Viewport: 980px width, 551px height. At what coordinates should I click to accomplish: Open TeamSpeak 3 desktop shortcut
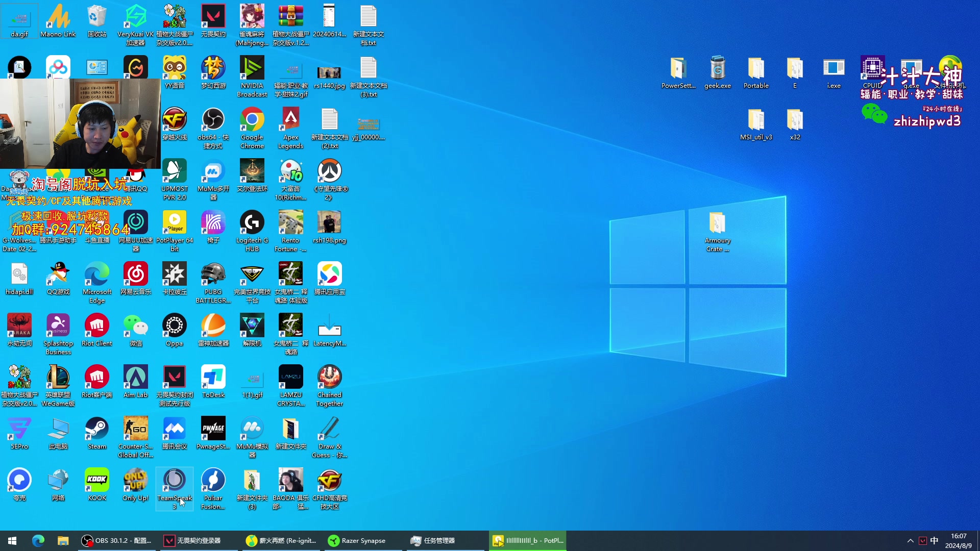click(x=175, y=489)
